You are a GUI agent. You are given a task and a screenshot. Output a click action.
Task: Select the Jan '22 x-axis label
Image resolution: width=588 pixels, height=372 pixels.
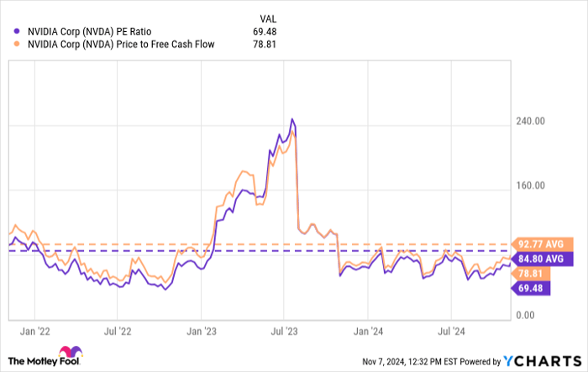[38, 331]
